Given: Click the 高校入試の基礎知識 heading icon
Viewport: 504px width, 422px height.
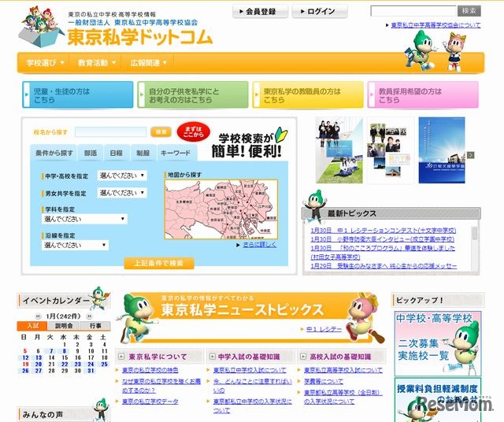Looking at the screenshot, I should pos(303,357).
